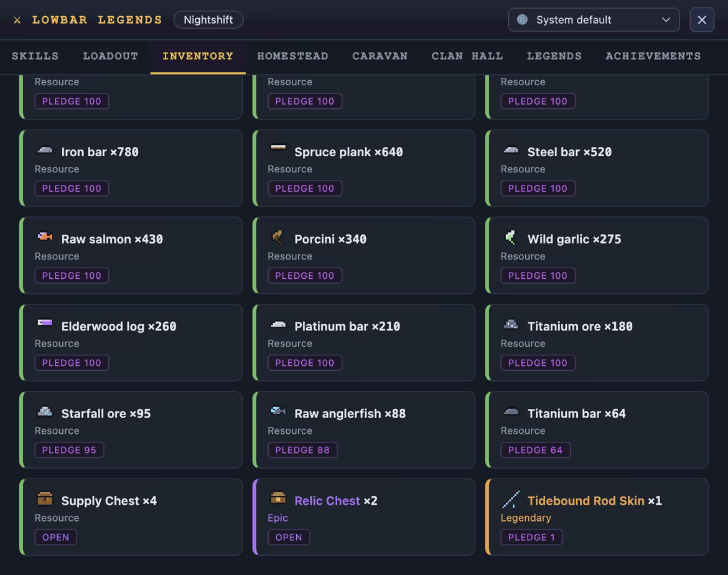Close the panel with the X button
Image resolution: width=728 pixels, height=575 pixels.
click(x=701, y=19)
